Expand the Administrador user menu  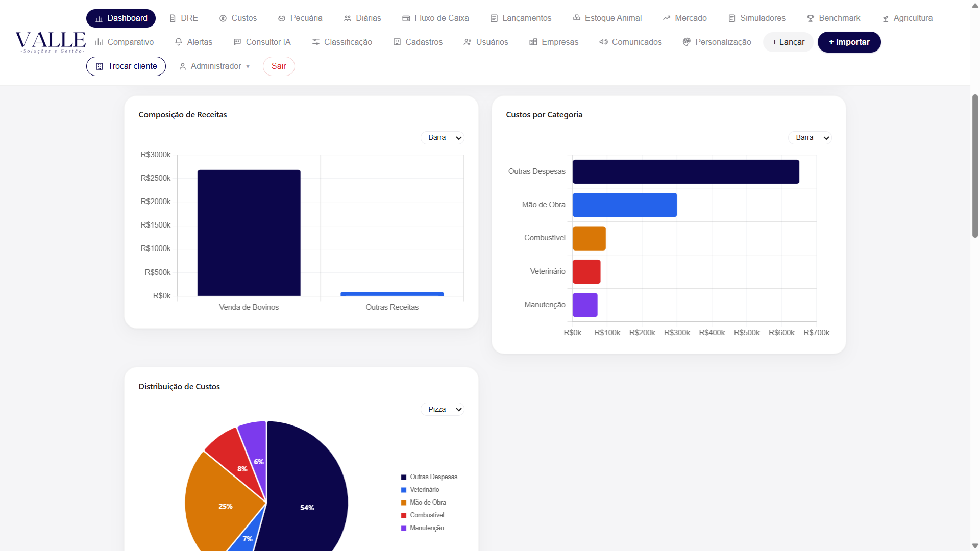tap(214, 66)
